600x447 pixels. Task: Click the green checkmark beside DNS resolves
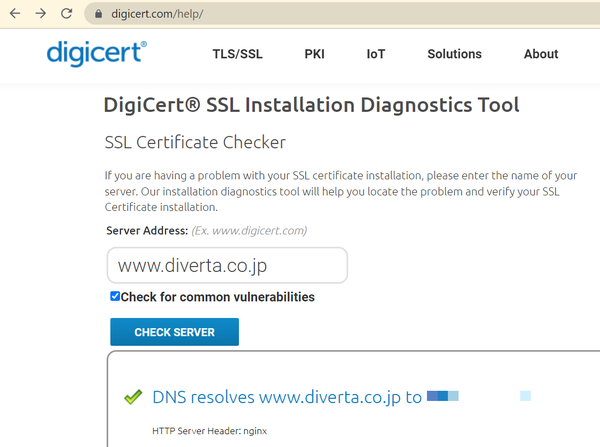[x=133, y=397]
